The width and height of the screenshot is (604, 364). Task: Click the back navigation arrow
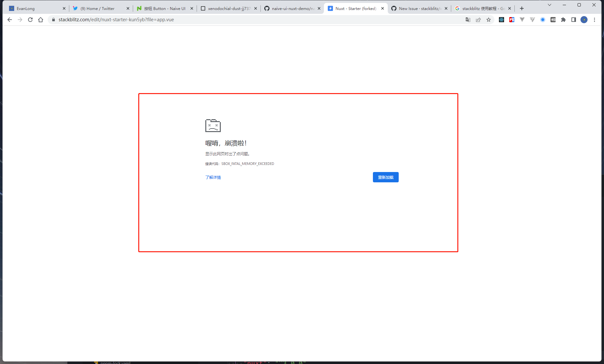[10, 20]
